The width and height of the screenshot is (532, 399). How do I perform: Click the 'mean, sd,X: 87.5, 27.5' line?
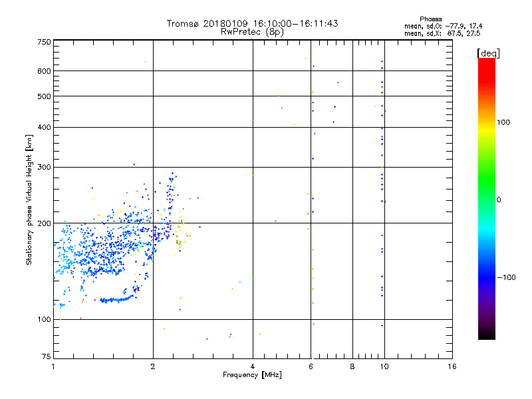442,33
